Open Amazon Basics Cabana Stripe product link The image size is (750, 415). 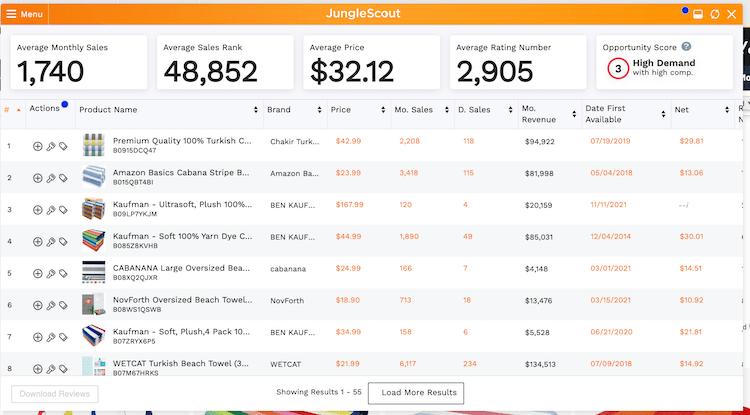click(x=181, y=173)
